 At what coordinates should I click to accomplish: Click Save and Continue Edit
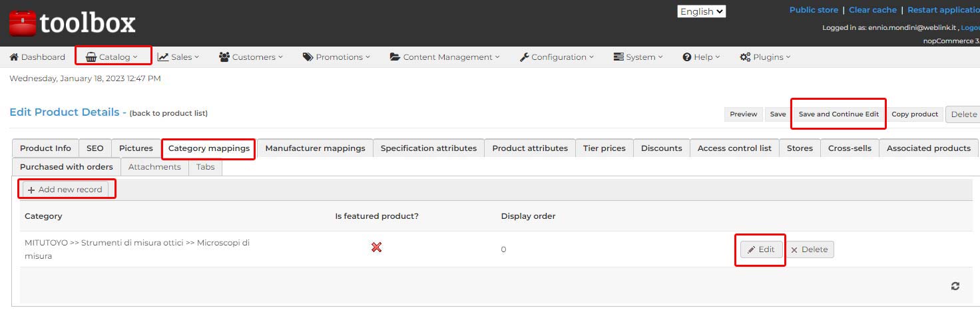pos(839,114)
